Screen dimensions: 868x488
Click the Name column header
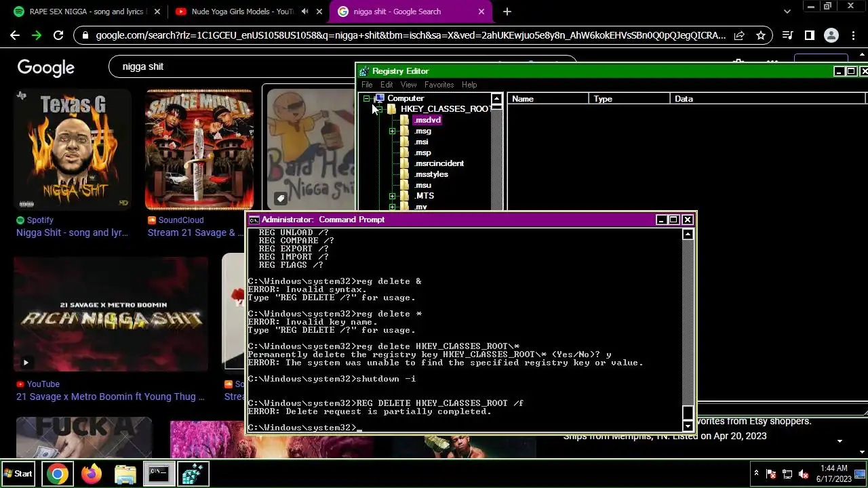[x=548, y=99]
